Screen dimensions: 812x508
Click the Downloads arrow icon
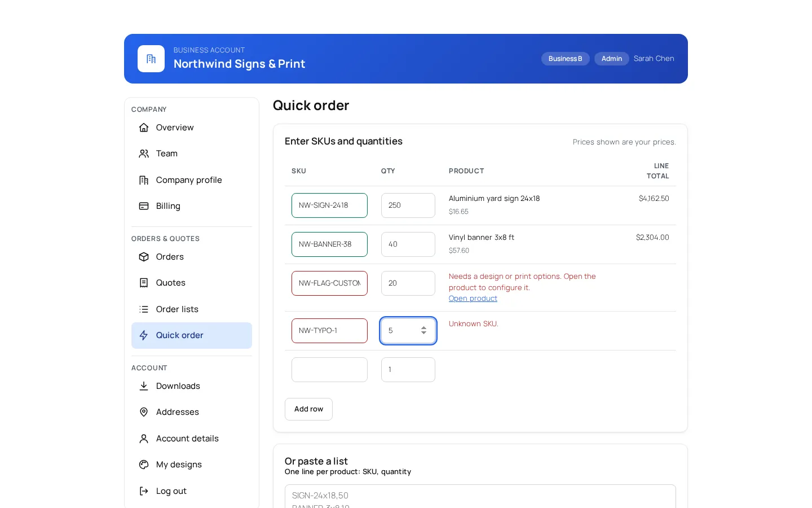144,386
